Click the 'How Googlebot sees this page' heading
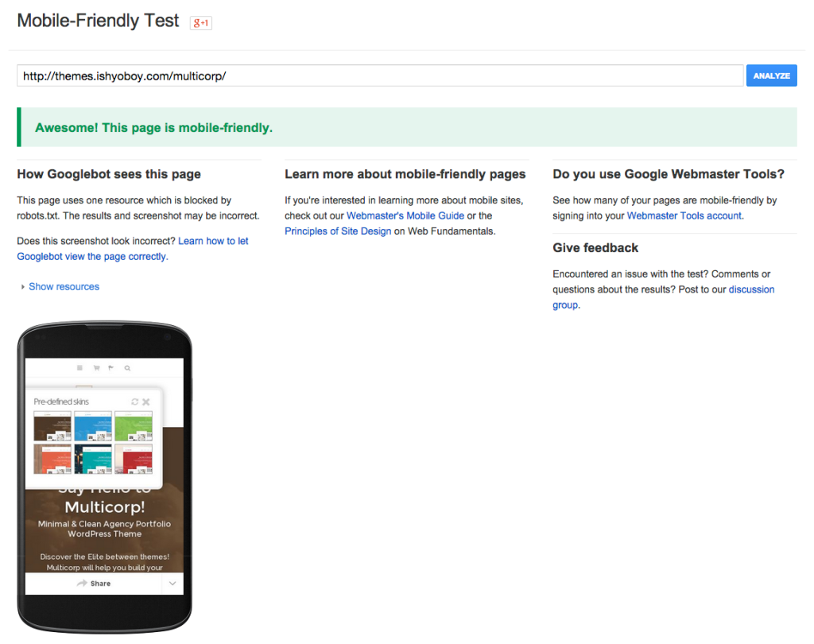The image size is (814, 644). [108, 174]
